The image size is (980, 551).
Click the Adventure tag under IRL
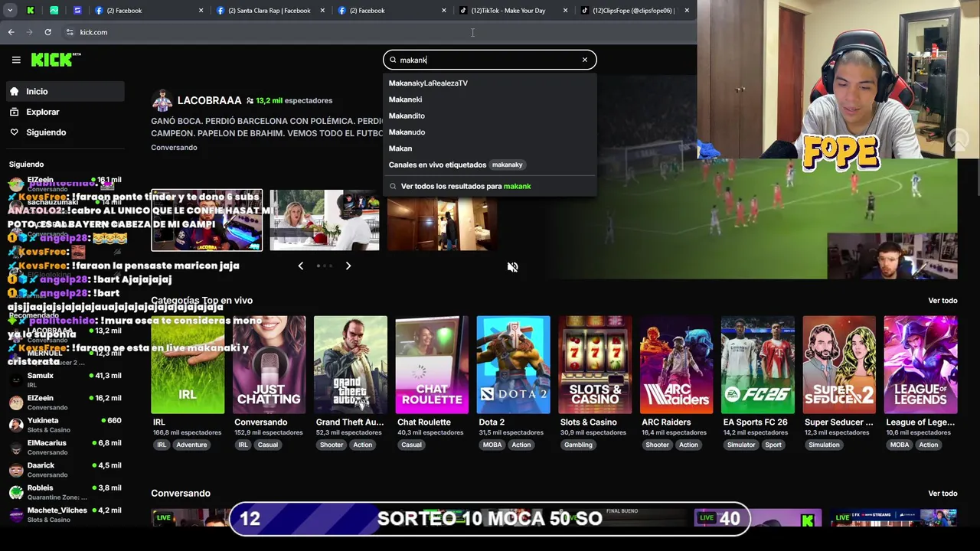(x=191, y=445)
